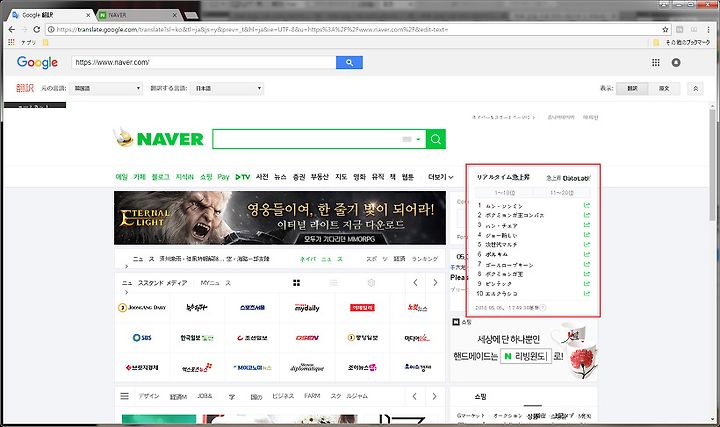This screenshot has height=427, width=720.
Task: Open trend chart icon for rank 10 keyword
Action: click(586, 293)
